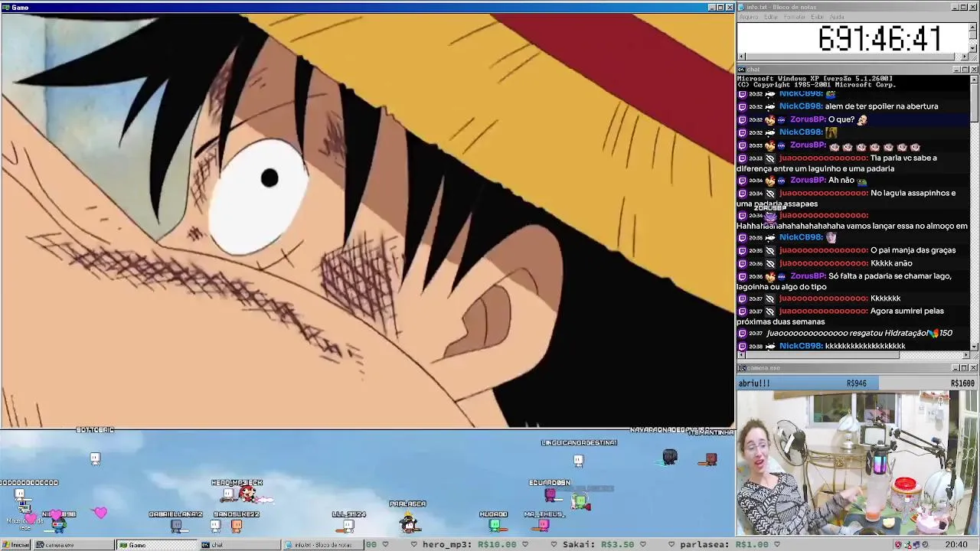
Task: Click left arrow of notepad horizontal scrollbar
Action: pos(741,57)
